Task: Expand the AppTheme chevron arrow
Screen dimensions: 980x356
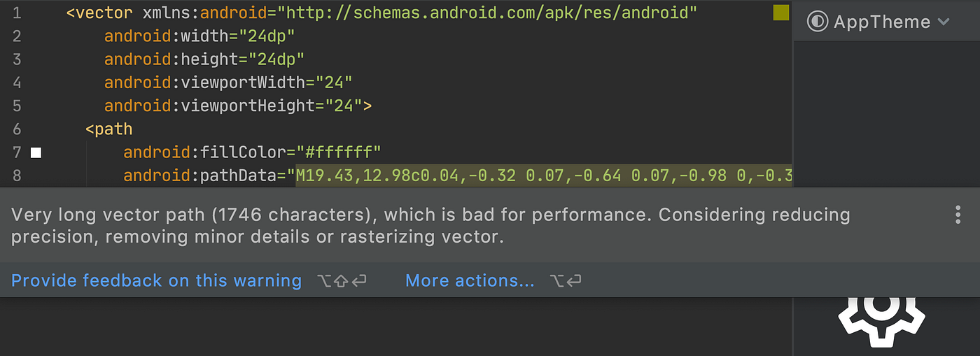Action: coord(944,22)
